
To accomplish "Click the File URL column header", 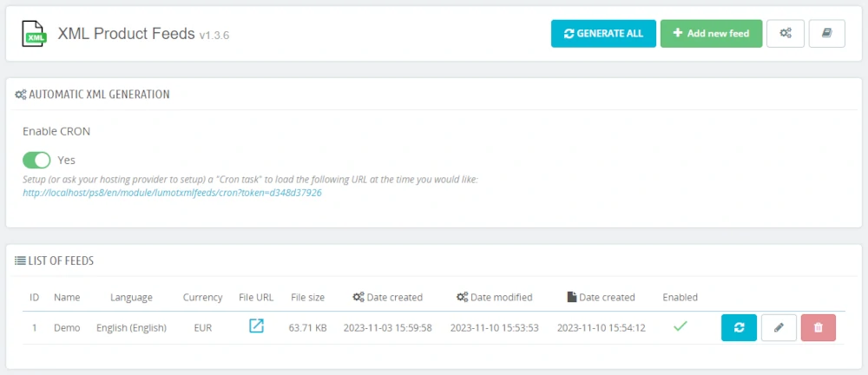I will [x=256, y=298].
